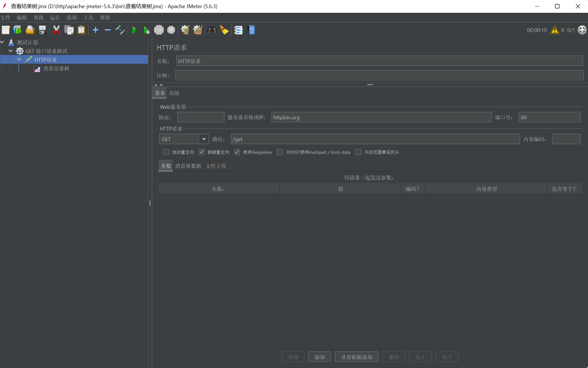The width and height of the screenshot is (588, 368).
Task: Enable 自动重定向 checkbox
Action: tap(166, 152)
